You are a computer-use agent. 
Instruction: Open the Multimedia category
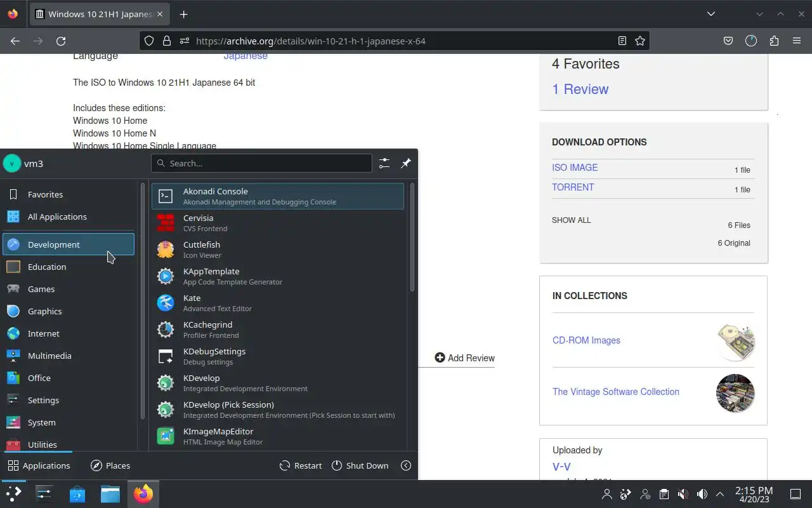(x=69, y=356)
